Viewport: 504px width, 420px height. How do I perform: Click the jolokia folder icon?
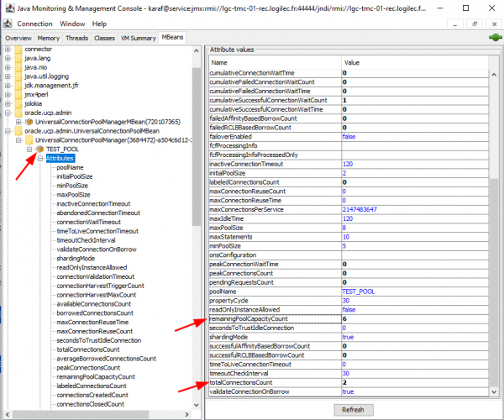click(x=17, y=103)
